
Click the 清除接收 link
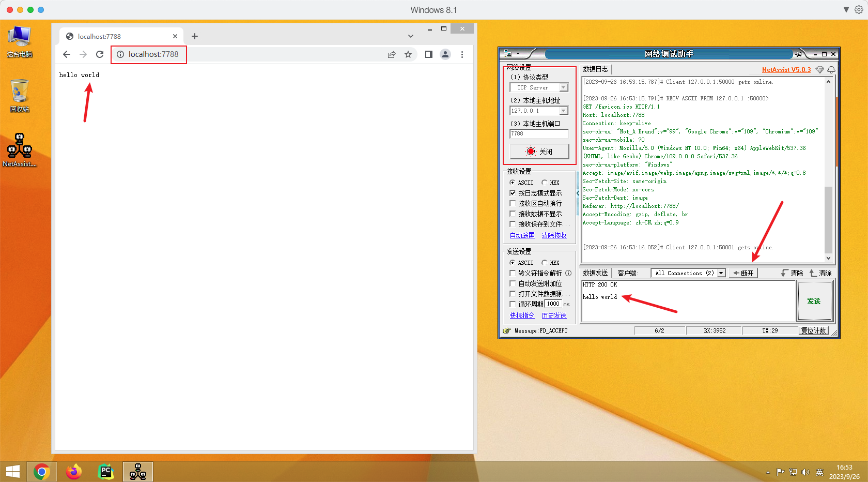pyautogui.click(x=554, y=235)
